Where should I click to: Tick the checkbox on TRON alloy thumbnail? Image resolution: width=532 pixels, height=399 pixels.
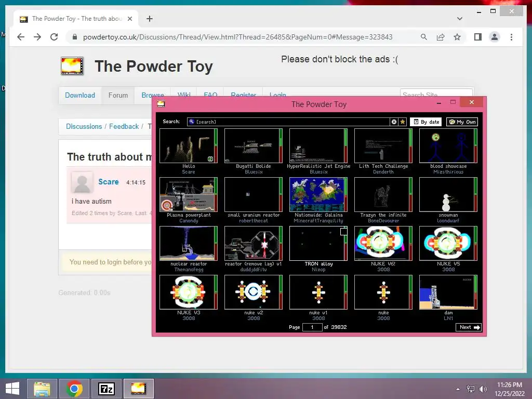pyautogui.click(x=344, y=231)
